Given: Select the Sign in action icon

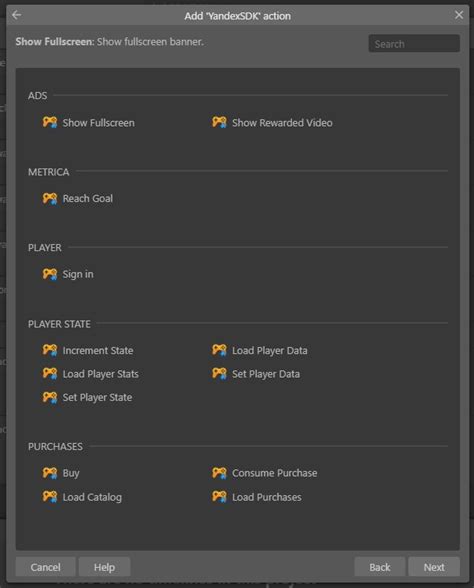Looking at the screenshot, I should click(x=50, y=274).
